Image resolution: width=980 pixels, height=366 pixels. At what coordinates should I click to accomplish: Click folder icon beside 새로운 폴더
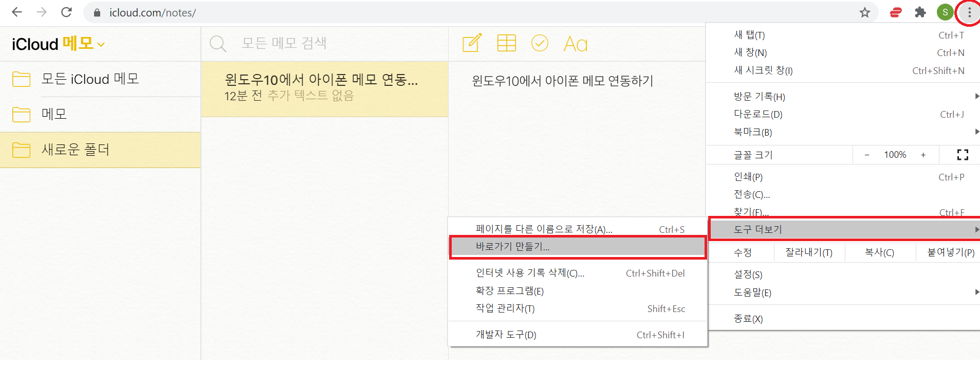tap(21, 150)
